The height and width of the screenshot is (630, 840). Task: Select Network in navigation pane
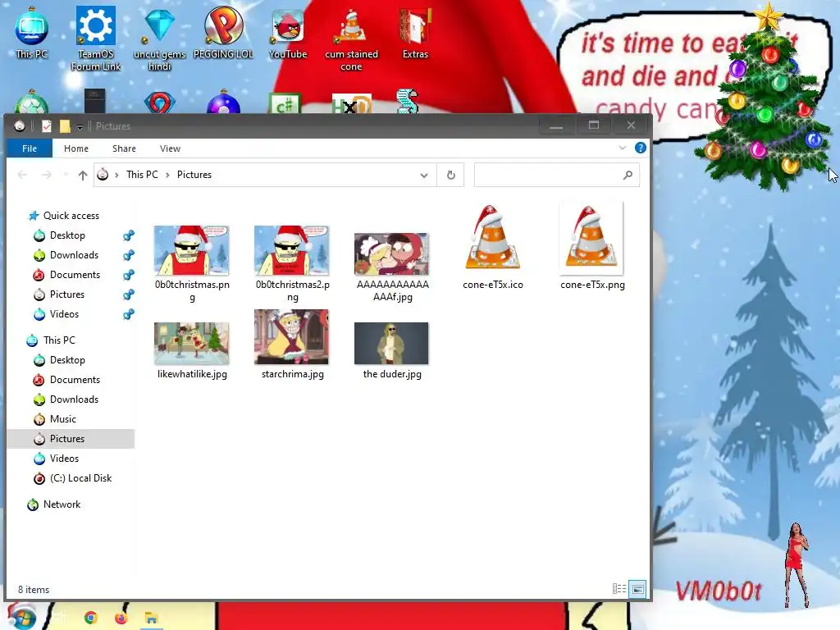(x=62, y=504)
